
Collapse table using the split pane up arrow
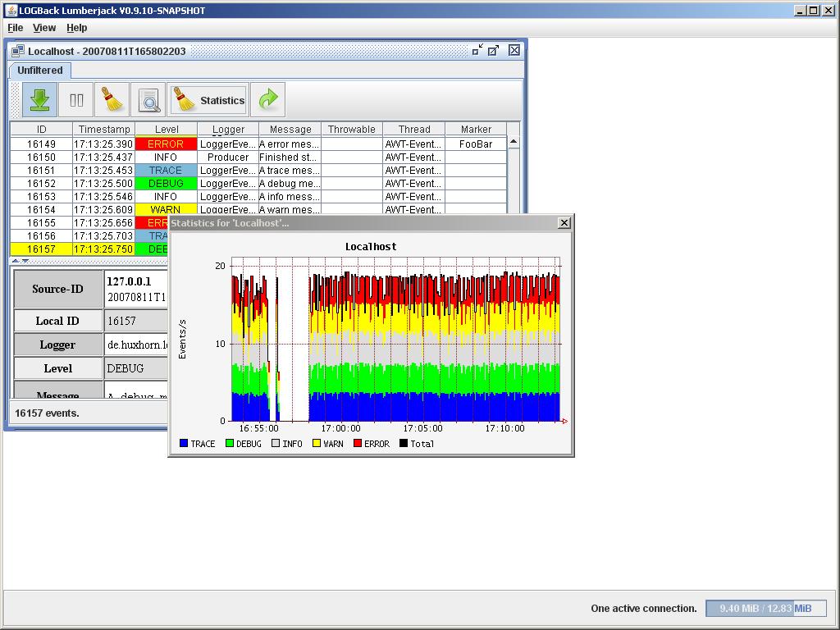coord(16,261)
